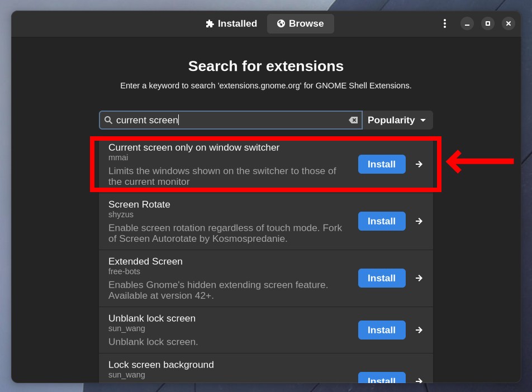Open details arrow for Current screen only extension
The image size is (532, 392).
click(x=419, y=164)
